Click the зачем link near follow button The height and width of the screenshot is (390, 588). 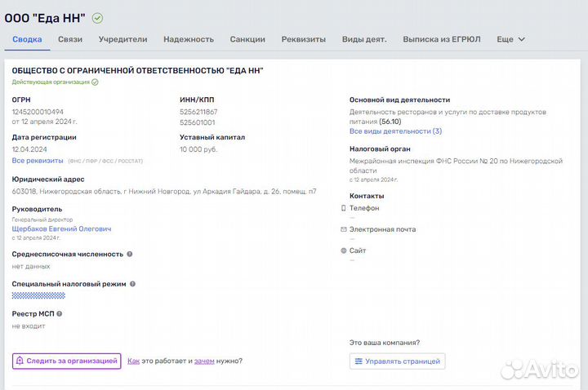[x=204, y=361]
